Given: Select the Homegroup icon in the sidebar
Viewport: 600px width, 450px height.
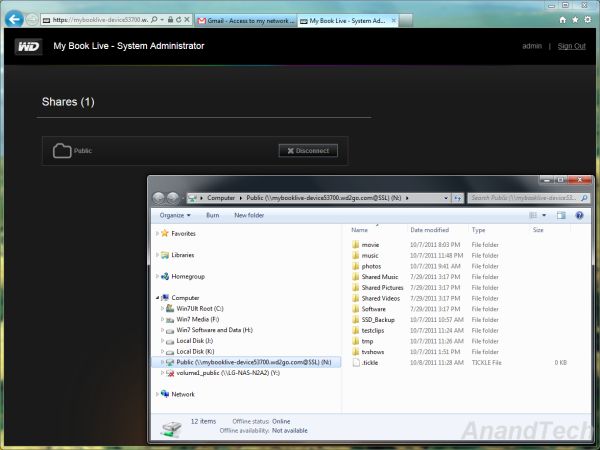Looking at the screenshot, I should pos(165,276).
